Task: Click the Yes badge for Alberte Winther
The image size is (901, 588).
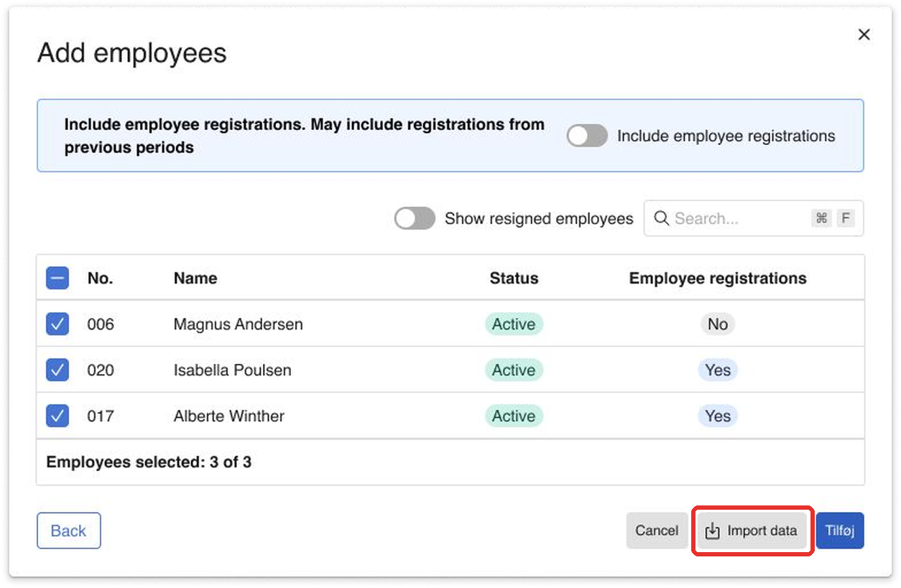Action: (x=718, y=416)
